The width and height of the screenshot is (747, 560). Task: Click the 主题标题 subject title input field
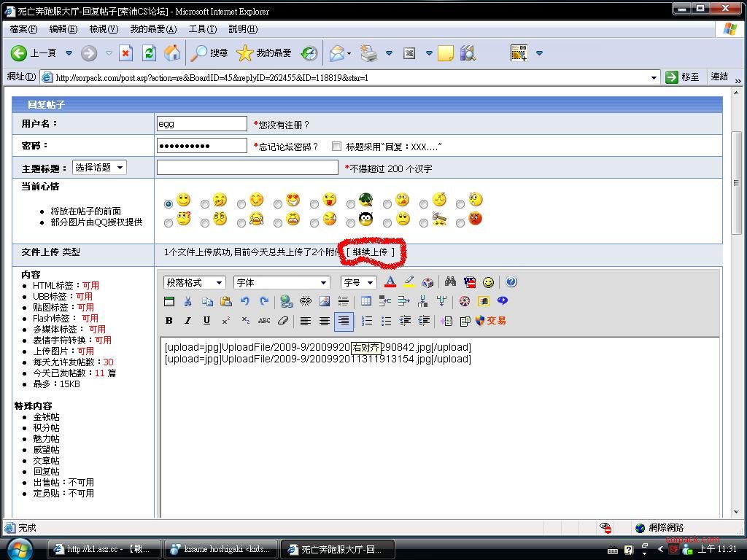click(247, 168)
